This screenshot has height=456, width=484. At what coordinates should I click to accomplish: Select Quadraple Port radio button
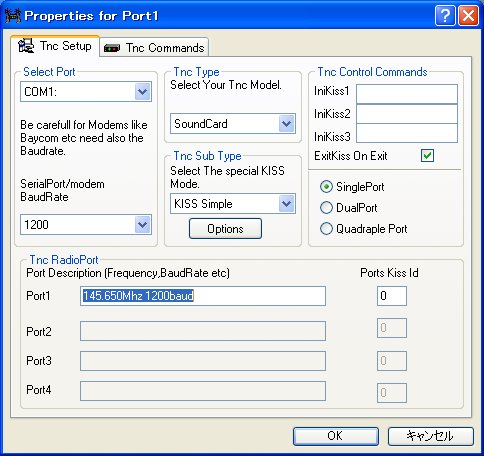coord(326,229)
